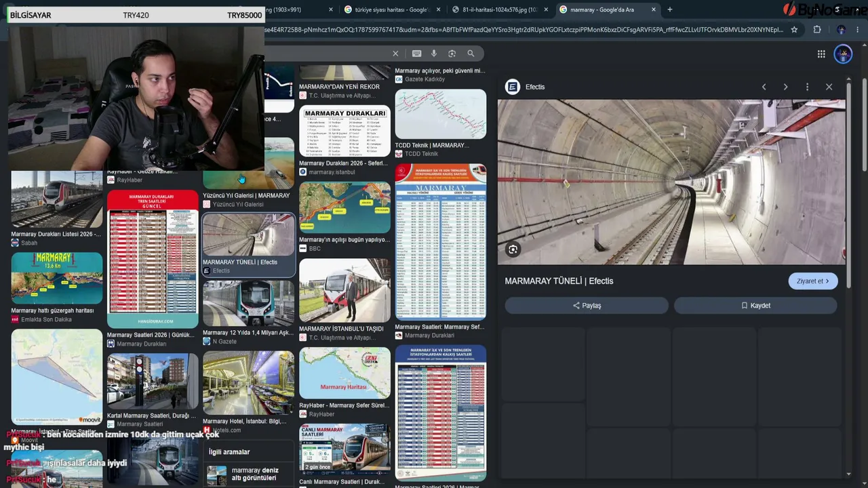This screenshot has height=488, width=868.
Task: Open the MARMARAY TÜNELİ tunnel thumbnail in results
Action: [x=249, y=235]
